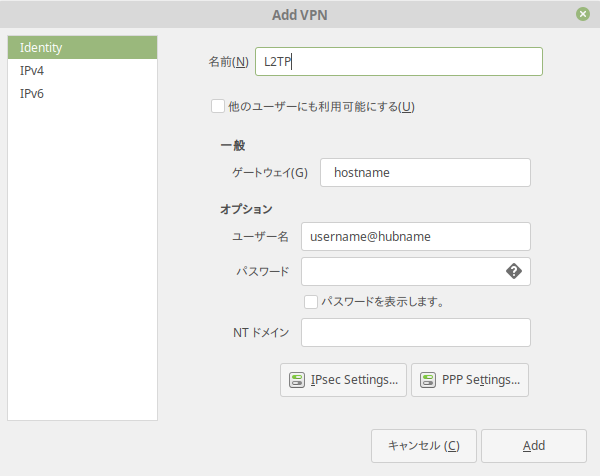
Task: Open the IPv6 section
Action: [x=82, y=93]
